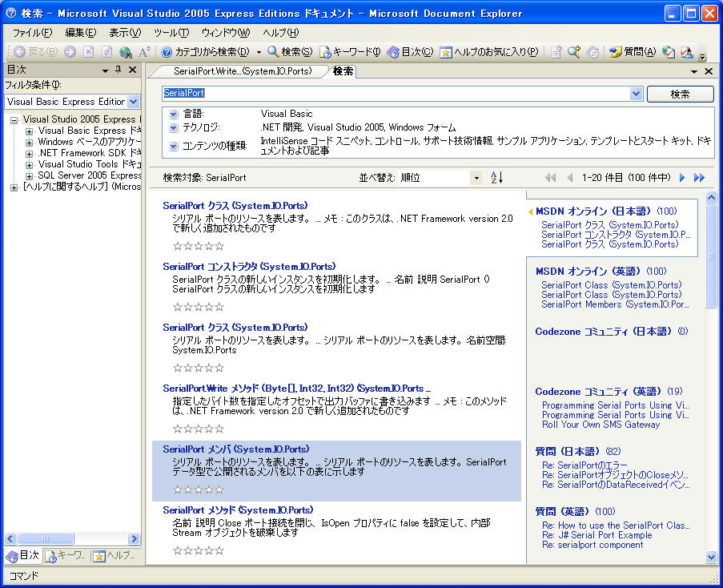This screenshot has height=588, width=723.
Task: Open the SerialPort メソッド result link
Action: [238, 510]
